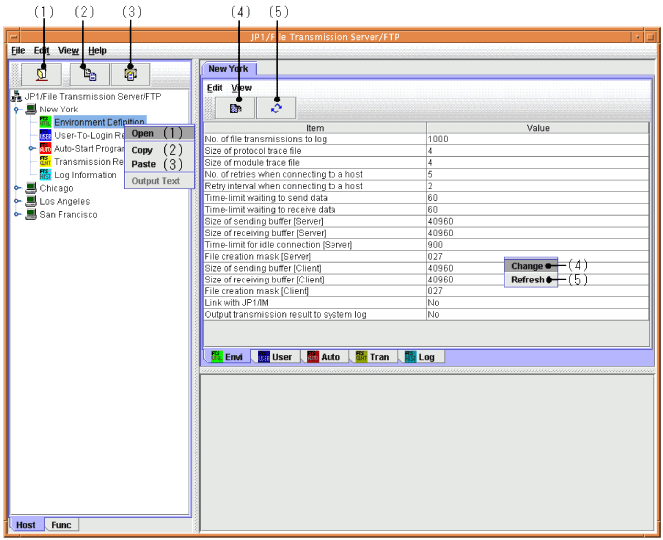Select the Log Information tree node
The image size is (663, 540).
pyautogui.click(x=85, y=174)
